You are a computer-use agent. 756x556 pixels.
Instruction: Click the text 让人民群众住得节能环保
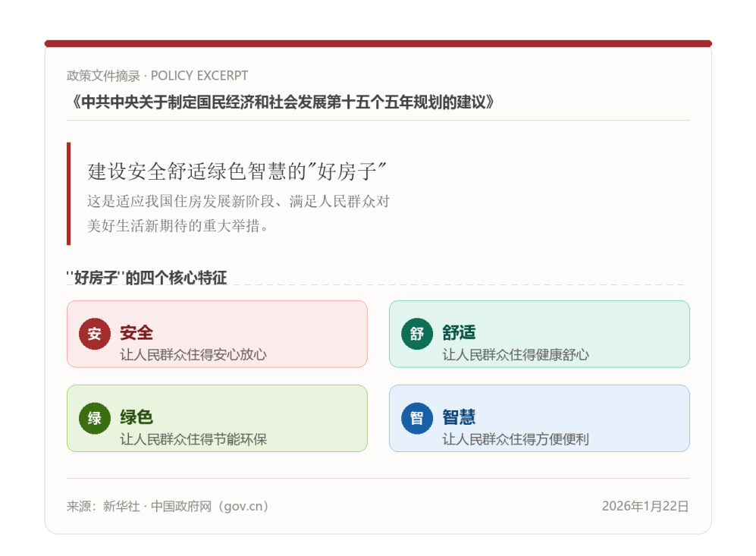coord(193,439)
